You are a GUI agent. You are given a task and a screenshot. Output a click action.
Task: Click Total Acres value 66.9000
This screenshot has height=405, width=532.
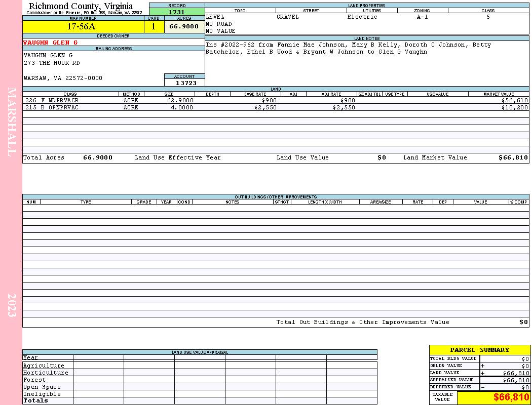pyautogui.click(x=98, y=157)
